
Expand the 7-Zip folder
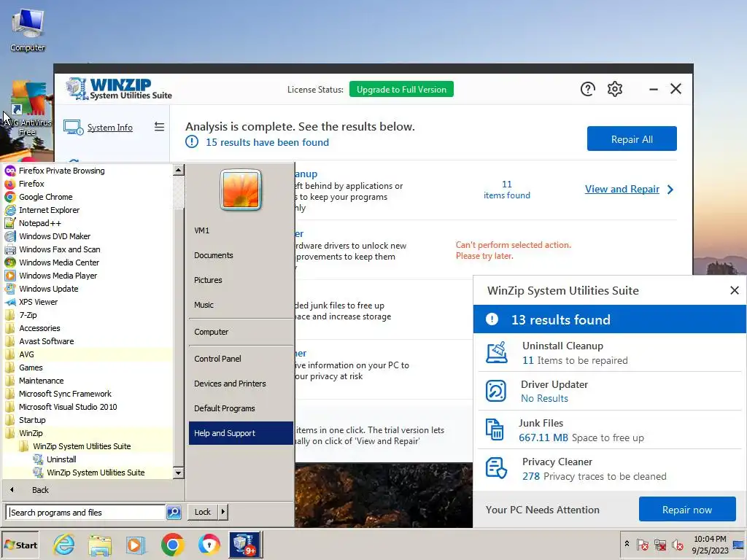click(x=28, y=315)
